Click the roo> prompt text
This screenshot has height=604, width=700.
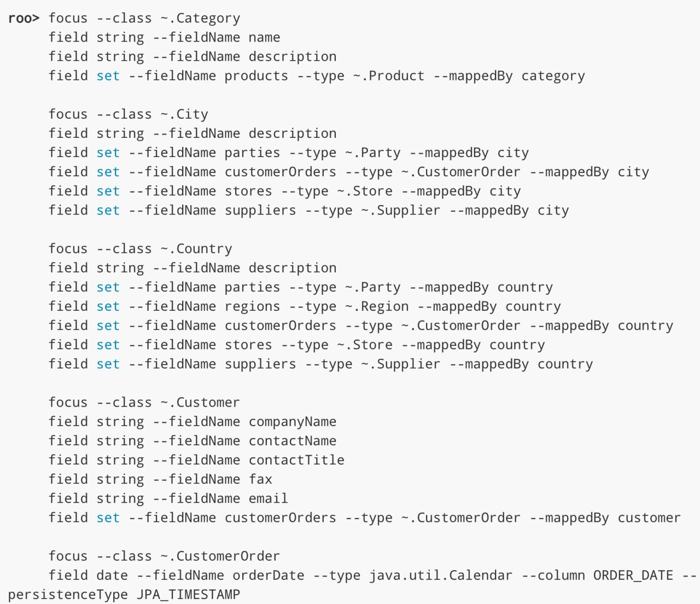pos(24,18)
